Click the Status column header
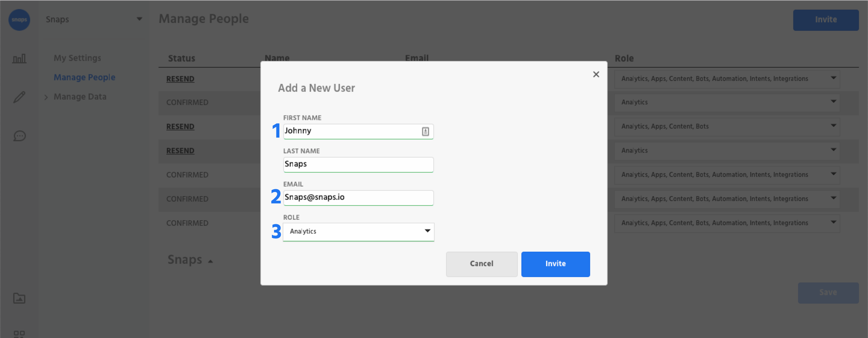This screenshot has width=868, height=338. click(182, 58)
